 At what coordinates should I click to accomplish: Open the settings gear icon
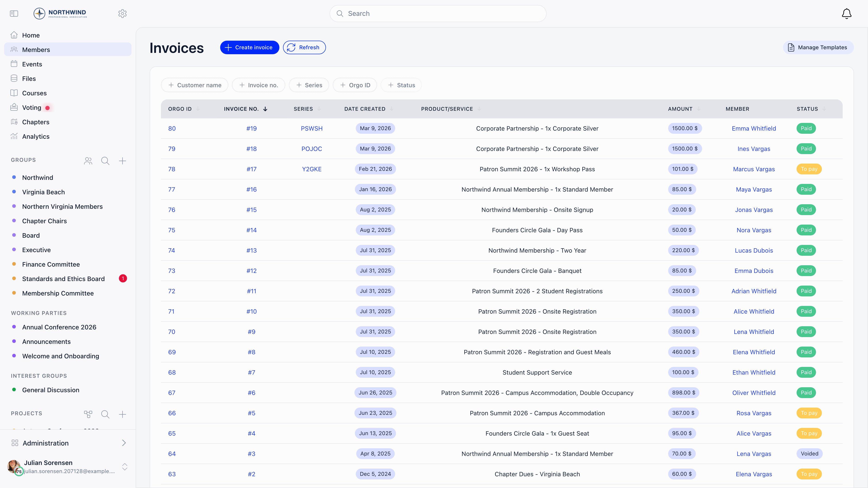[x=122, y=14]
